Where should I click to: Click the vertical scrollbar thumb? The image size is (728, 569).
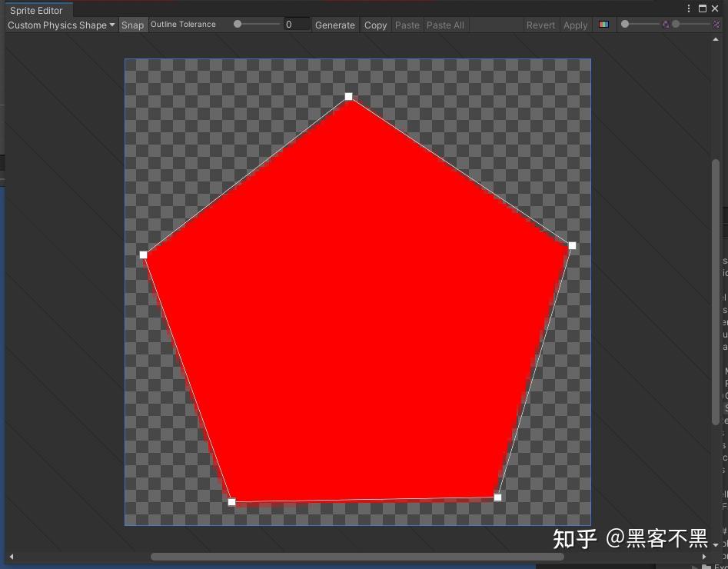[716, 291]
